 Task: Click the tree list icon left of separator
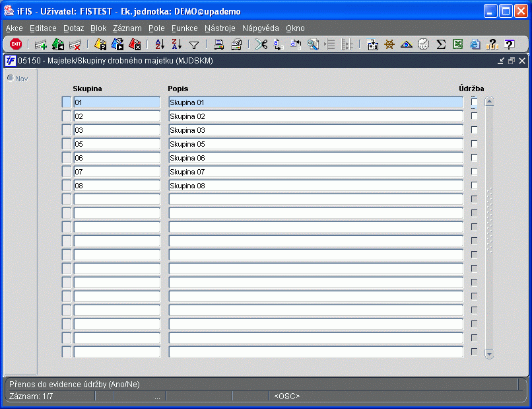[x=330, y=44]
